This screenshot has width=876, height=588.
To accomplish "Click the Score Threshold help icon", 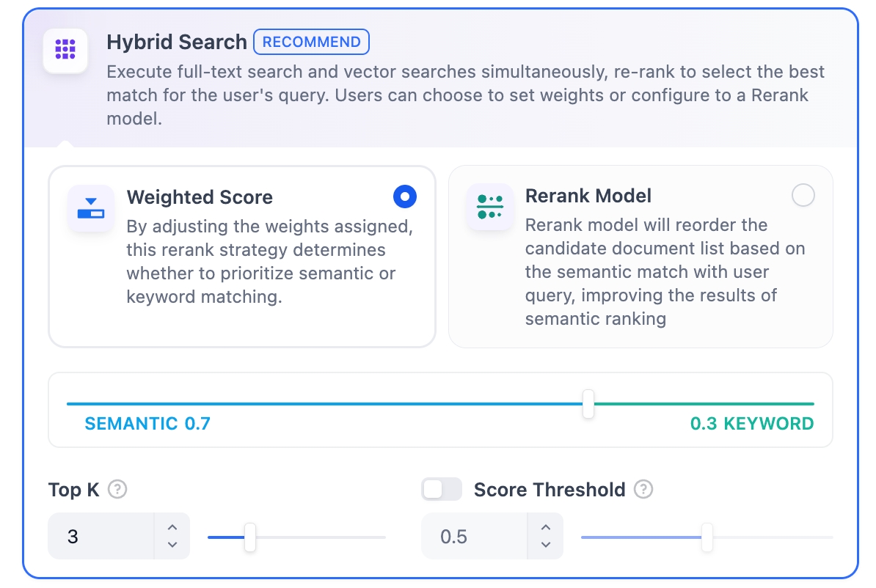I will [x=643, y=489].
